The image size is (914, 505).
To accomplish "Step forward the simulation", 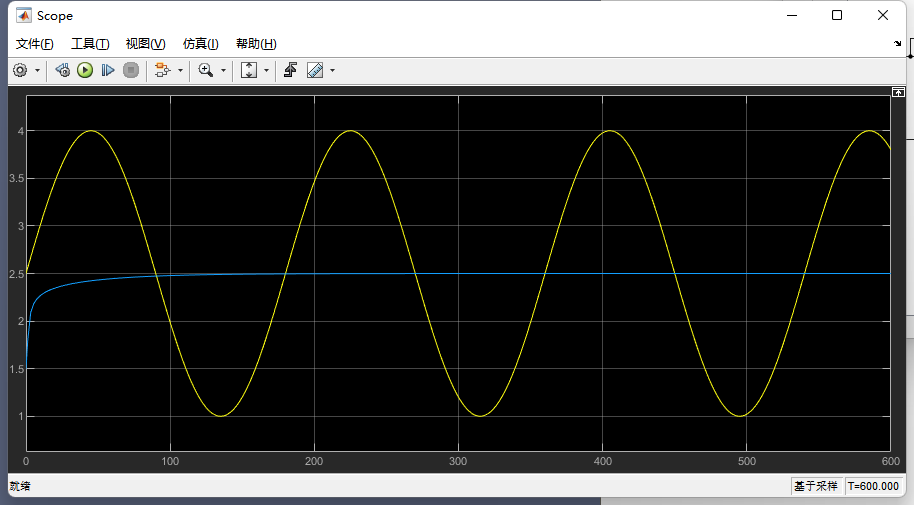I will coord(108,71).
